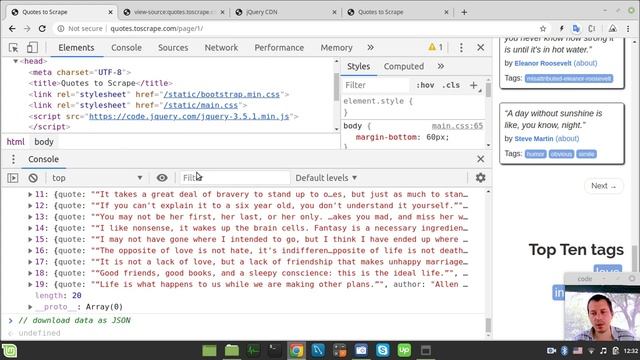The image size is (640, 360).
Task: Open the terminal from the taskbar
Action: (x=274, y=350)
